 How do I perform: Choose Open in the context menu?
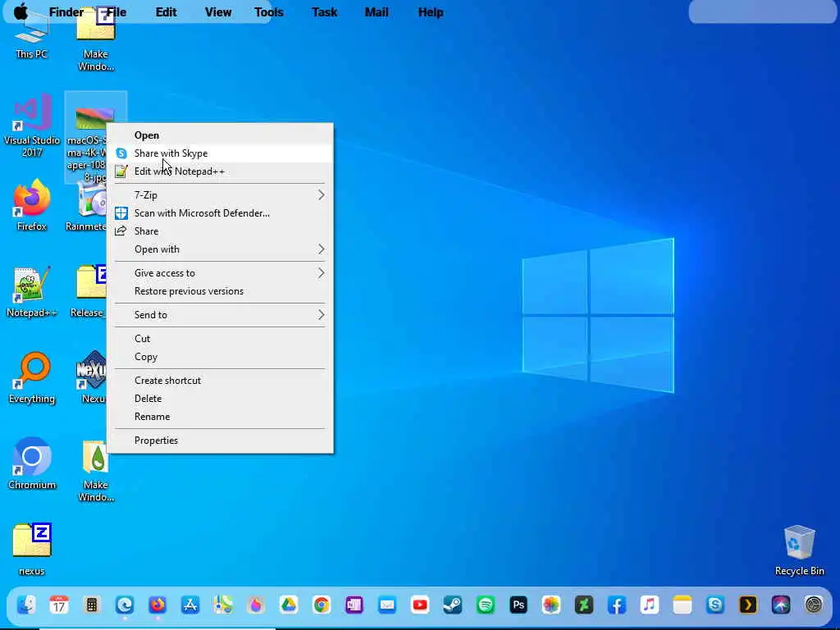(220, 135)
